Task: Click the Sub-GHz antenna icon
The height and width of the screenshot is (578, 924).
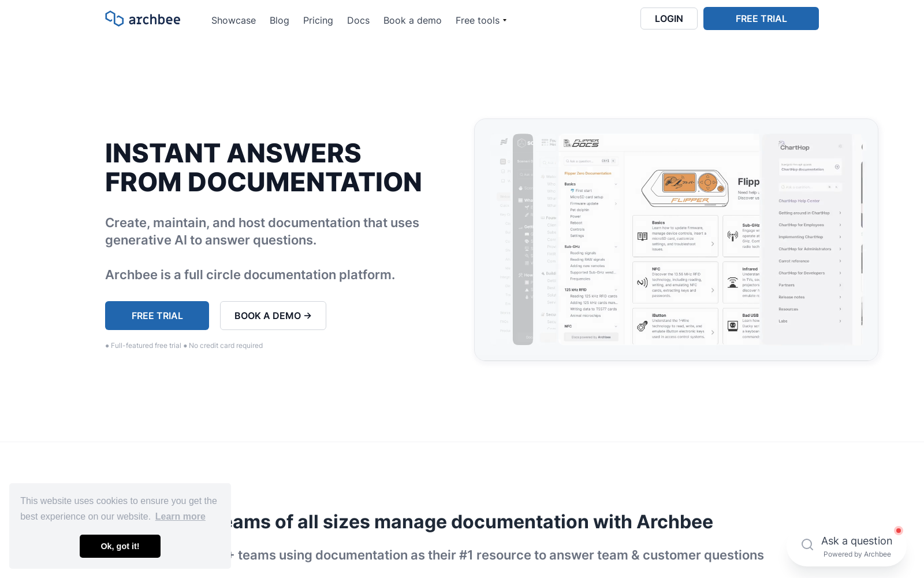Action: click(x=732, y=236)
